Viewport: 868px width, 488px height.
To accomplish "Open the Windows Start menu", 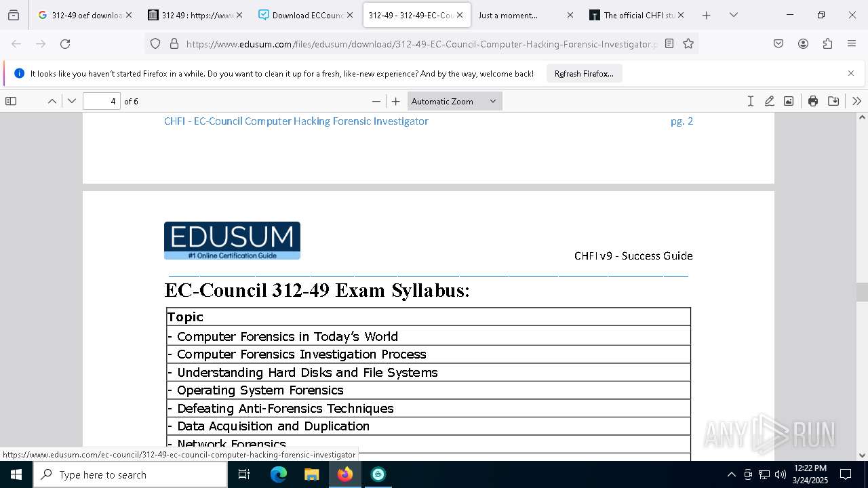I will click(x=16, y=474).
